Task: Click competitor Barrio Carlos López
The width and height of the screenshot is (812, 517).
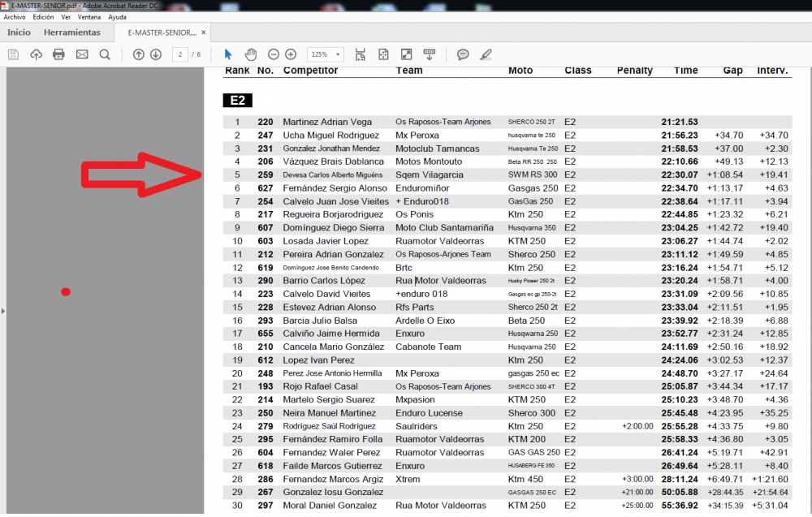Action: click(324, 281)
